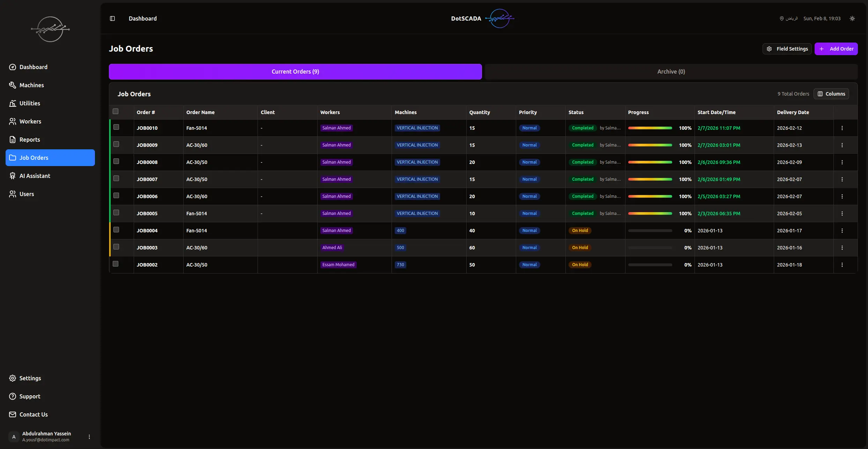
Task: Select the Current Orders (9) tab
Action: [295, 72]
